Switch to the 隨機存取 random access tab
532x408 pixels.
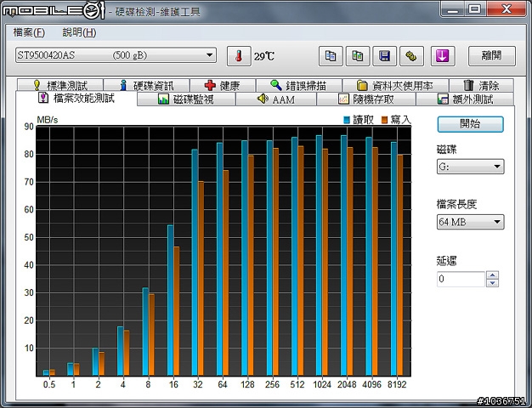[x=366, y=99]
